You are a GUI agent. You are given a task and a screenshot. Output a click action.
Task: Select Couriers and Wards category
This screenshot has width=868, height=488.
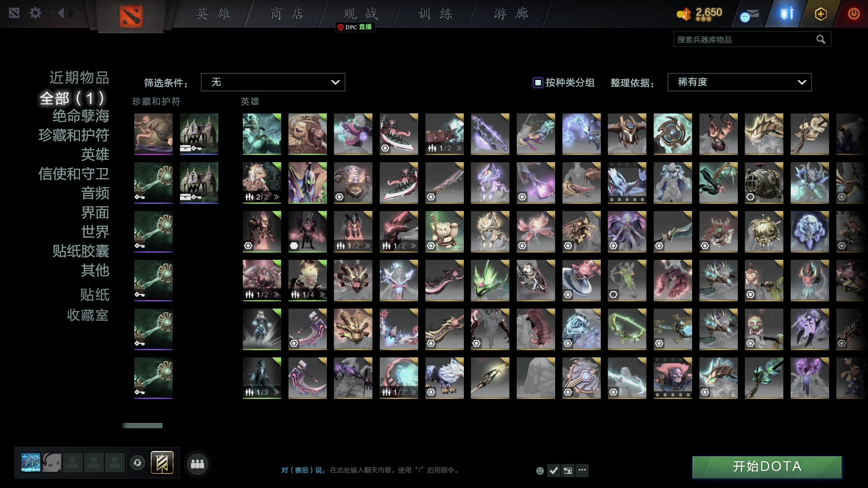point(74,174)
